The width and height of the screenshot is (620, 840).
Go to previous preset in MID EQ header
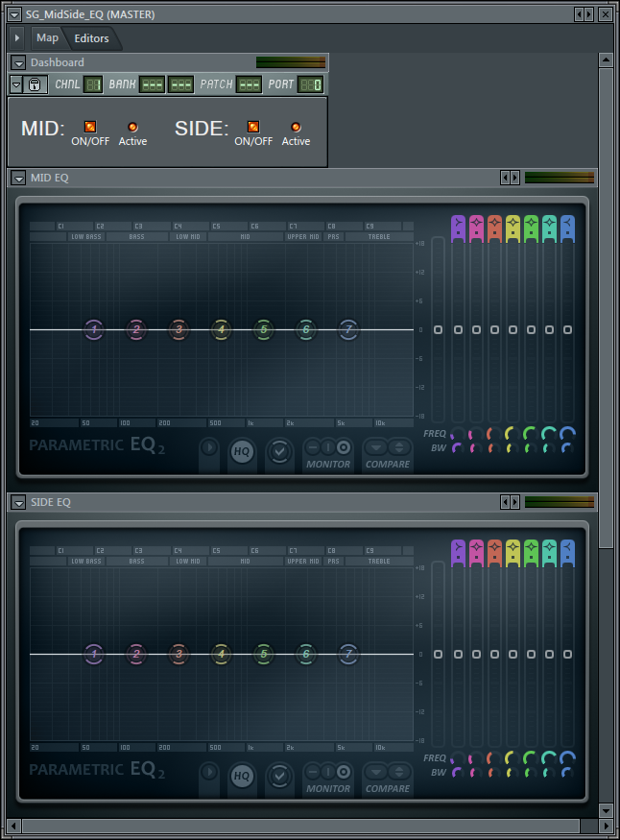[505, 178]
